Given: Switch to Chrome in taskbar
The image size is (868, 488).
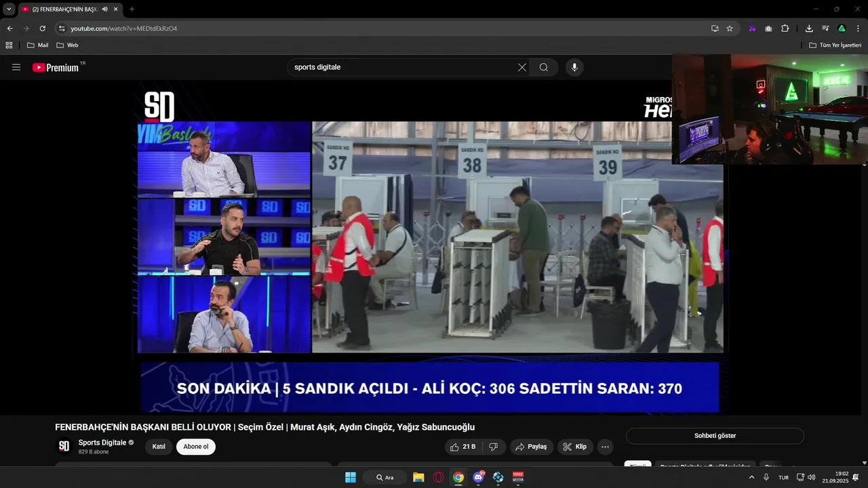Looking at the screenshot, I should tap(458, 477).
